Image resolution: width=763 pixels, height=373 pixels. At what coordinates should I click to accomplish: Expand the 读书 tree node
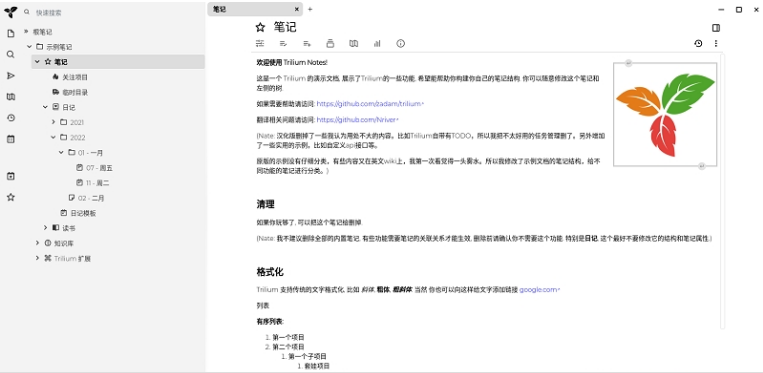(x=45, y=228)
